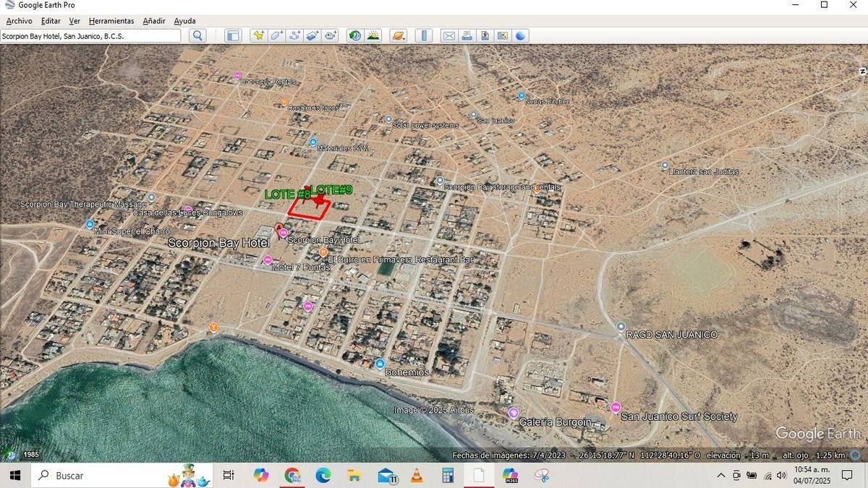The width and height of the screenshot is (868, 488).
Task: Click the Scorpion Bay Hotel pink lodging marker
Action: tap(284, 233)
